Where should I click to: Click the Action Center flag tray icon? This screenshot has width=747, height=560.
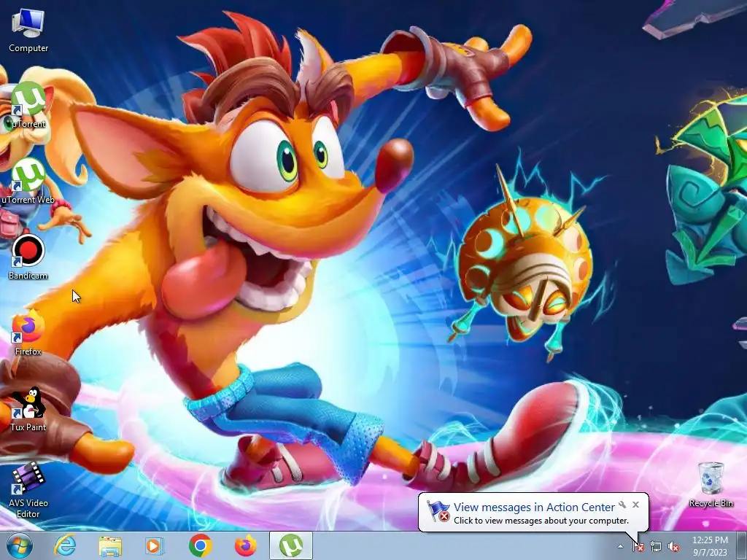pyautogui.click(x=638, y=547)
